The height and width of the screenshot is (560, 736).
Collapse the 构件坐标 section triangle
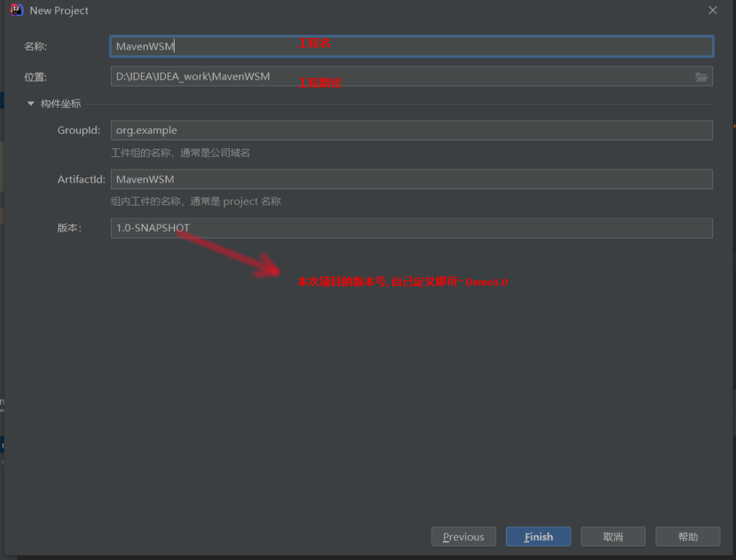click(x=31, y=103)
